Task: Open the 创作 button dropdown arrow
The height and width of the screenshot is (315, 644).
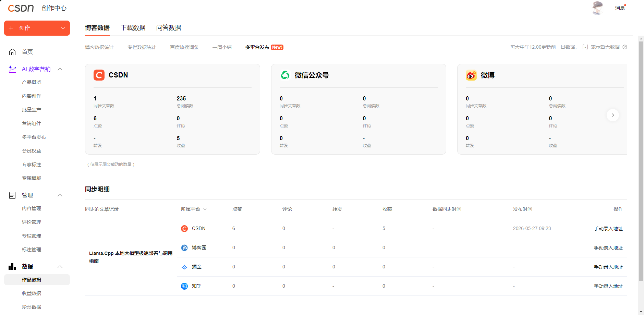Action: click(63, 28)
